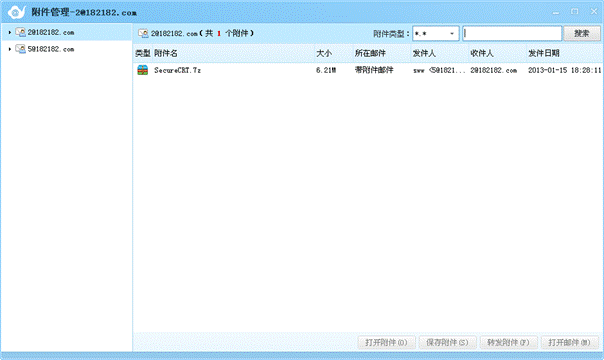Sort by 大小 column header

click(334, 53)
